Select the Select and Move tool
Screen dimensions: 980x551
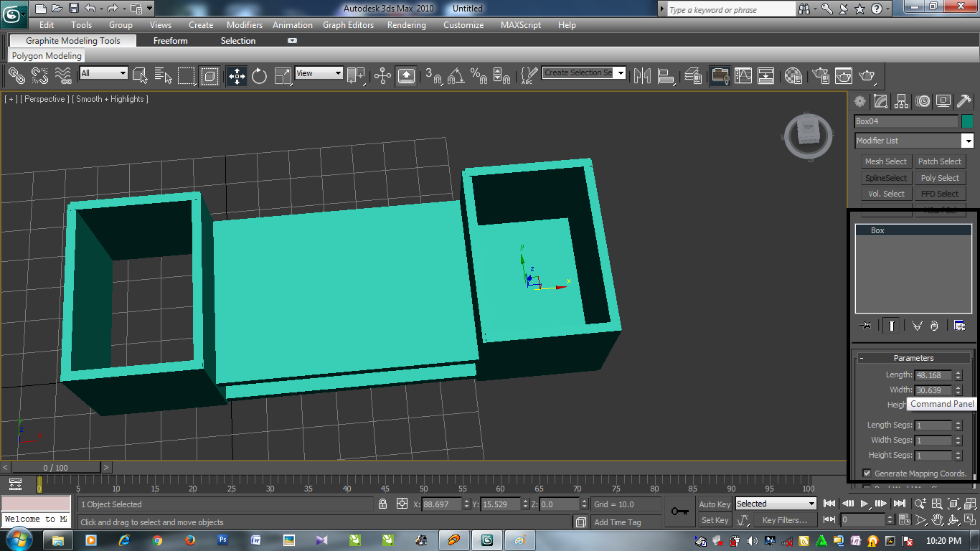coord(235,75)
